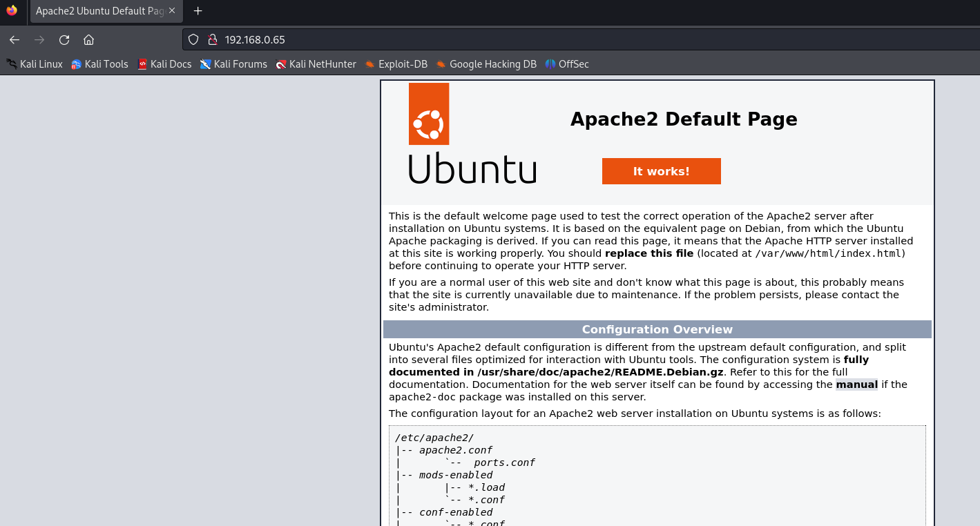Close the Apache2 Ubuntu Default Page tab
980x526 pixels.
[x=172, y=11]
